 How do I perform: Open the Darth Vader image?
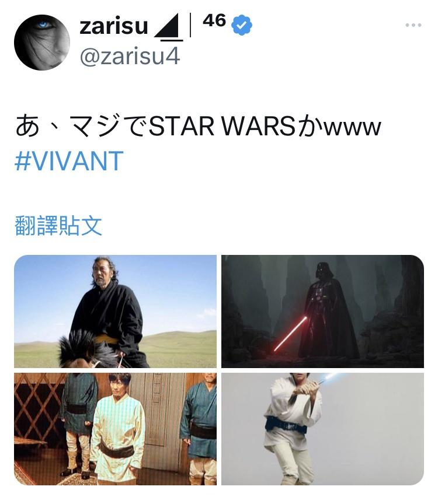coord(322,311)
